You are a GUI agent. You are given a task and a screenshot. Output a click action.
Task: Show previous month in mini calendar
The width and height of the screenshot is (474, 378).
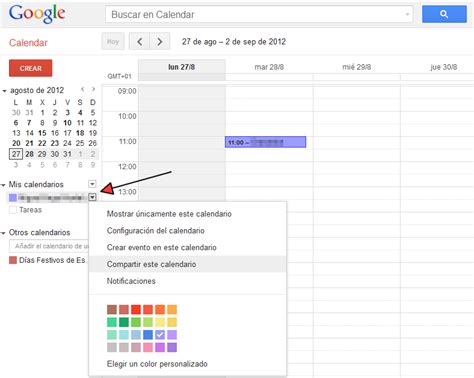click(x=82, y=89)
